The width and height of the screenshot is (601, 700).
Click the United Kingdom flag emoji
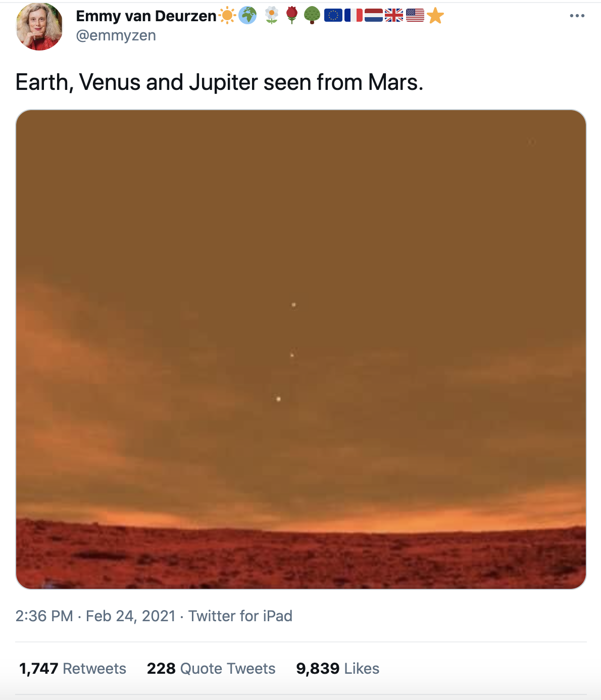tap(394, 16)
